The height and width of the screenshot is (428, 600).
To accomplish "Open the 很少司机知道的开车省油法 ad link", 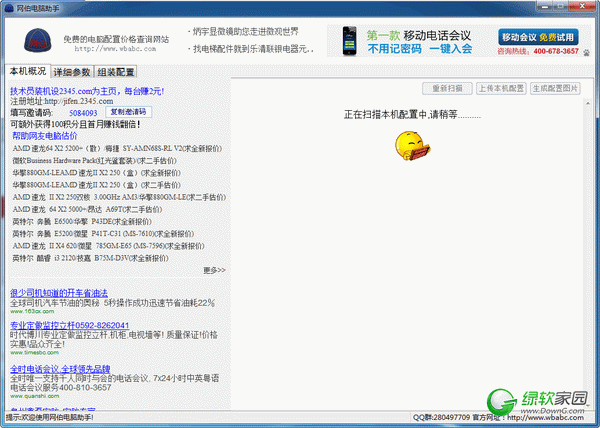I will (59, 293).
